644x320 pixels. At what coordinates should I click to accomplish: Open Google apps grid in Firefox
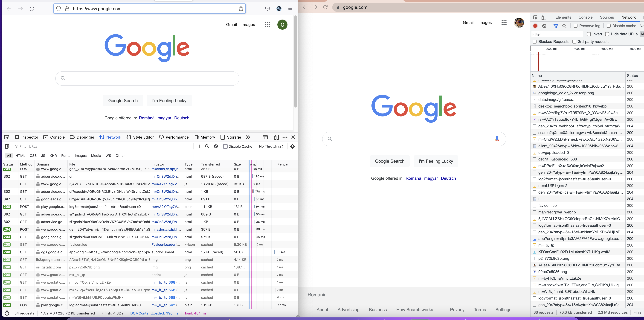pos(267,24)
